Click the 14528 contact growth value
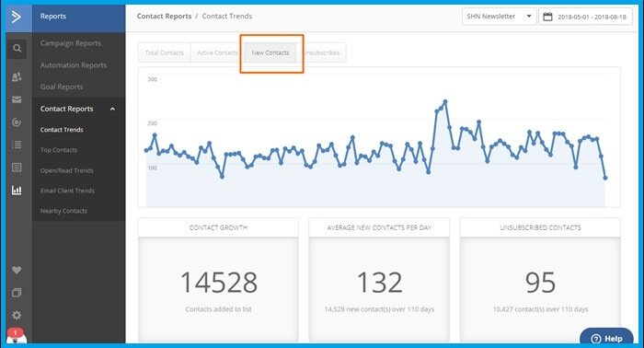The height and width of the screenshot is (348, 644). pos(219,283)
